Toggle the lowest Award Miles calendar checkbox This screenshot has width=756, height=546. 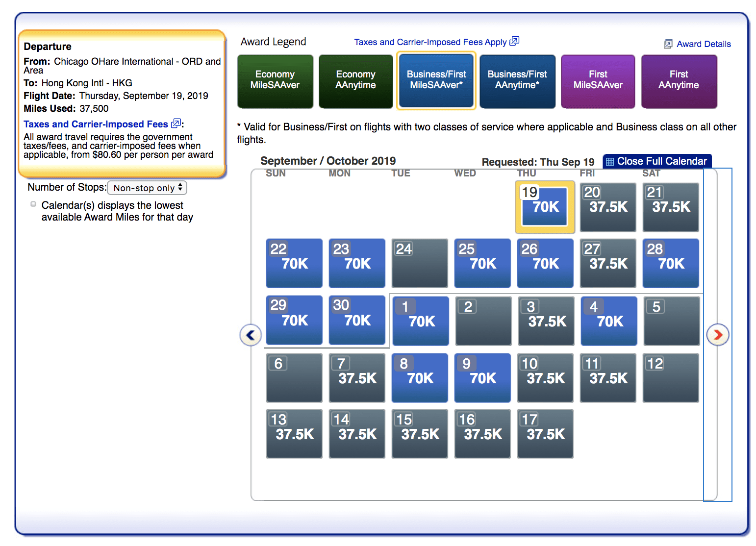pos(33,204)
